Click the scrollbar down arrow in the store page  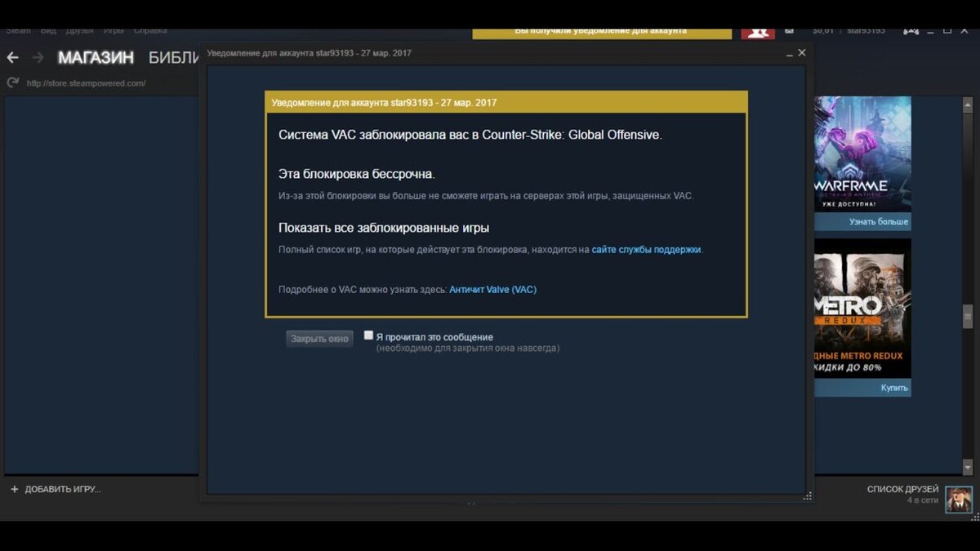pos(968,468)
